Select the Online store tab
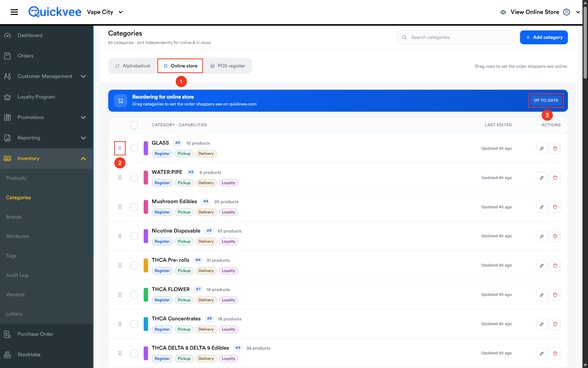Image resolution: width=588 pixels, height=368 pixels. [180, 66]
